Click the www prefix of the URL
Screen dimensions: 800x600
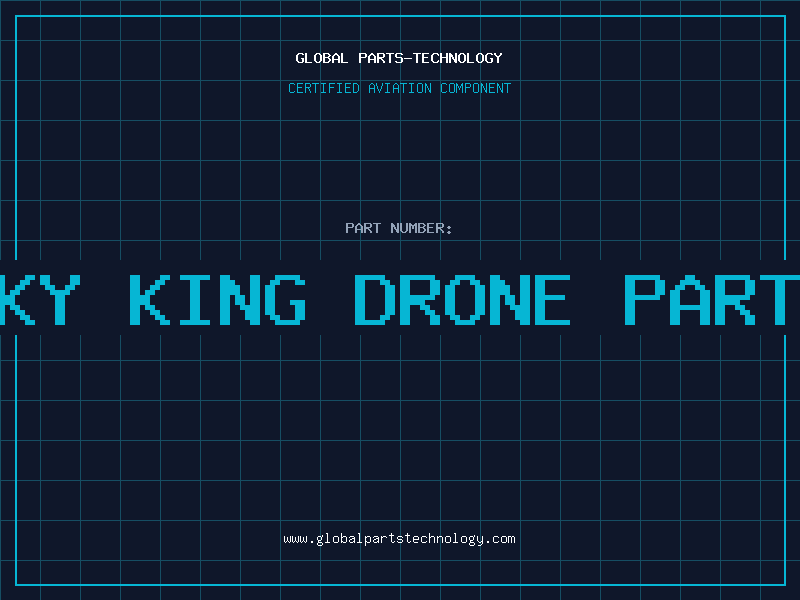(295, 540)
